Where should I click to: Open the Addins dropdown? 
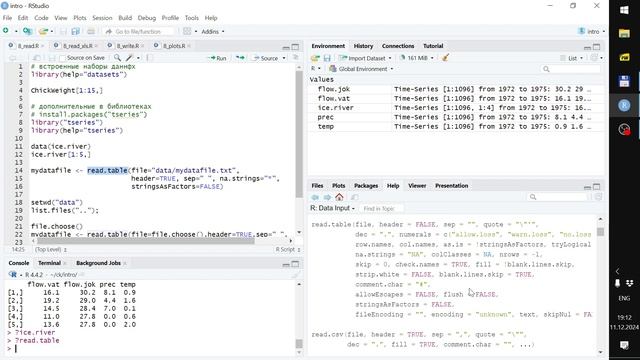(213, 31)
